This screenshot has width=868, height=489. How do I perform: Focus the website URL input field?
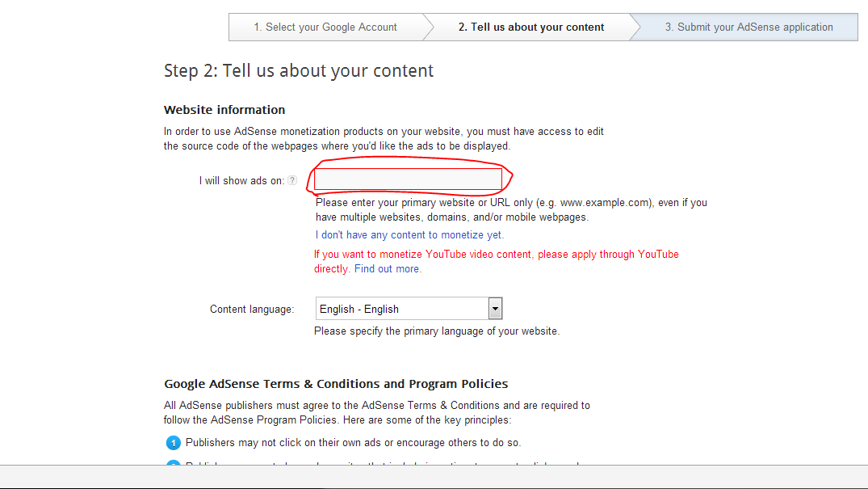point(408,179)
